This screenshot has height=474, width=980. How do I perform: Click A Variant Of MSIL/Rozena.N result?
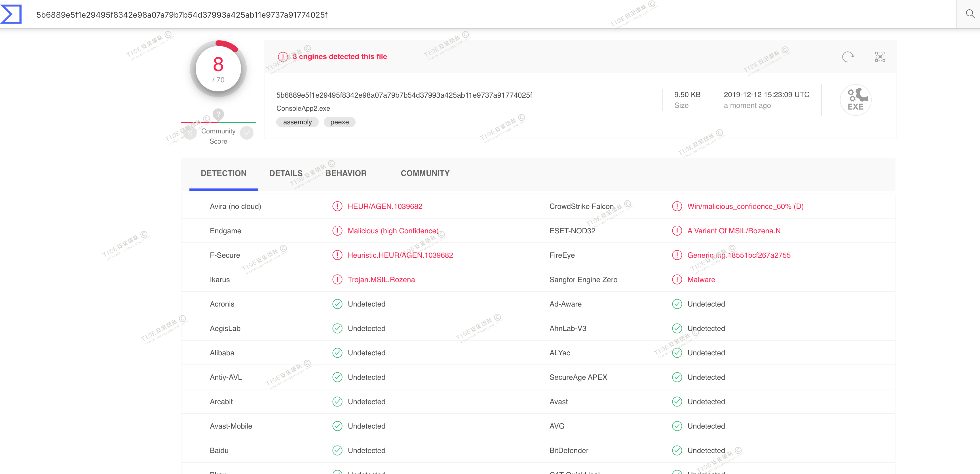point(734,231)
